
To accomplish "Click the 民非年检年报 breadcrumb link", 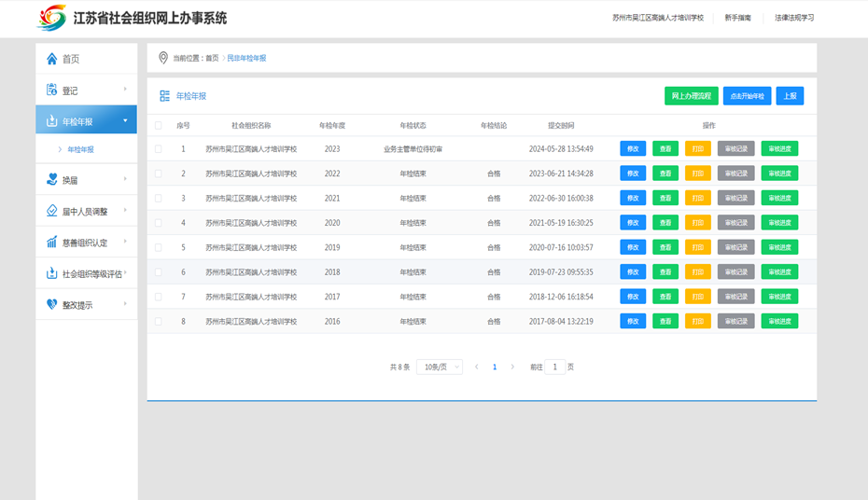I will pos(246,58).
